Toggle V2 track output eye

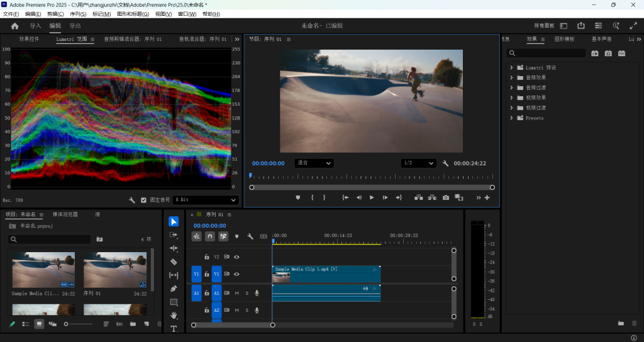click(236, 257)
